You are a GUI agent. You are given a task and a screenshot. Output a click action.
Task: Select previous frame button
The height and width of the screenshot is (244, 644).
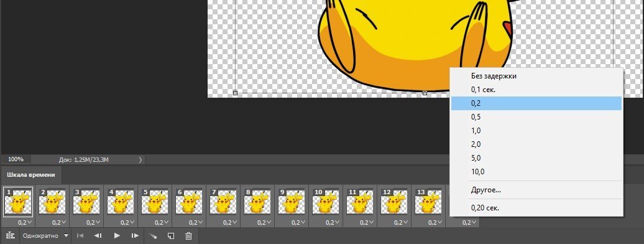(x=98, y=236)
